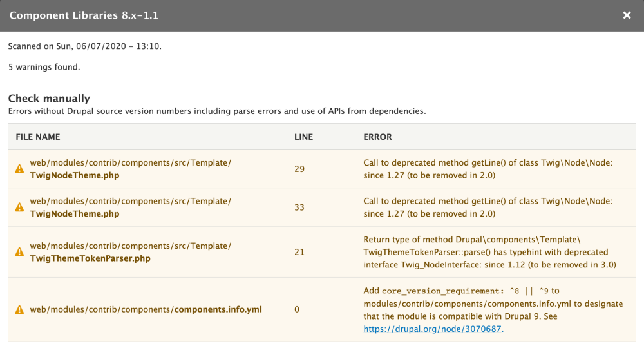Select the LINE column header

coord(303,137)
